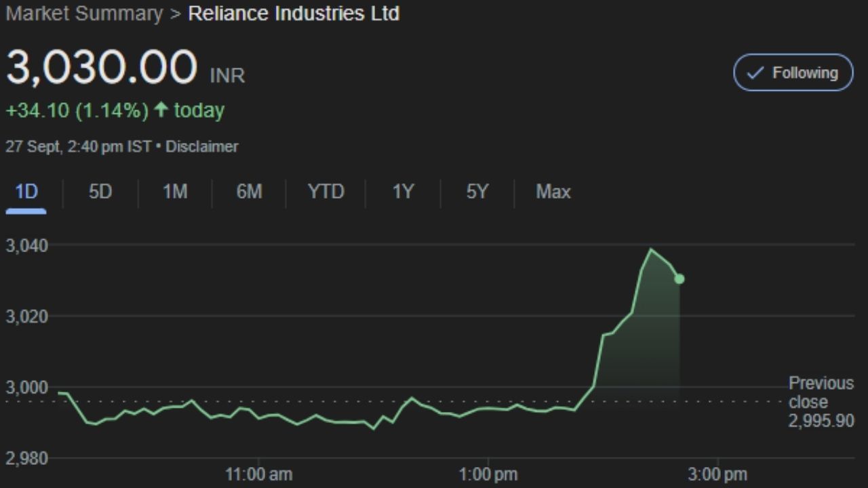
Task: Click the 3,020 axis label
Action: 27,317
